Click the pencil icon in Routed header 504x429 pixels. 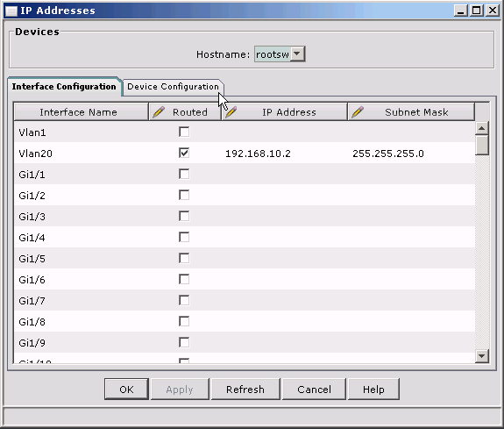click(x=159, y=112)
